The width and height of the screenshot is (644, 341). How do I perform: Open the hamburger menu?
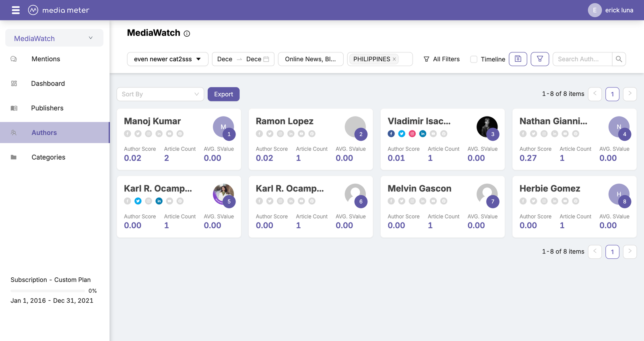16,10
